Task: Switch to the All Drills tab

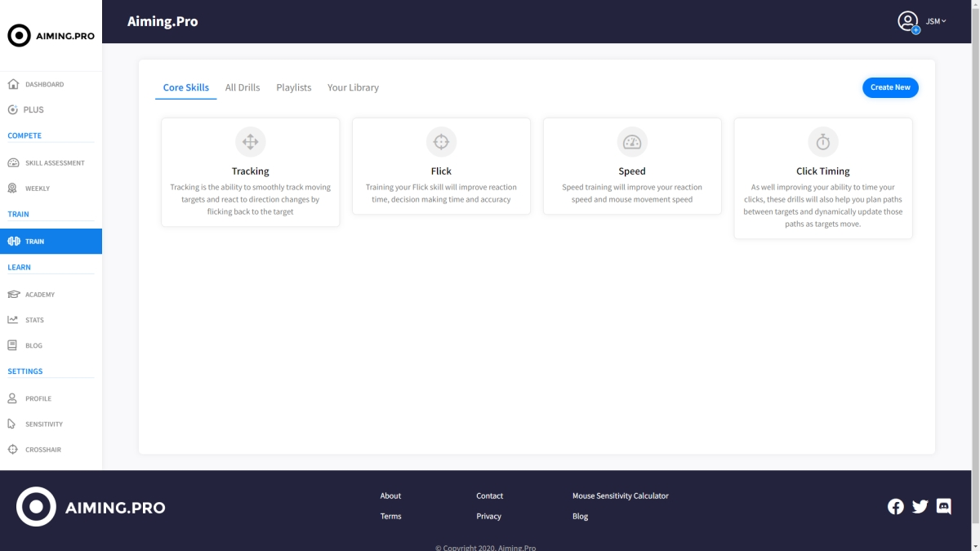Action: pos(243,87)
